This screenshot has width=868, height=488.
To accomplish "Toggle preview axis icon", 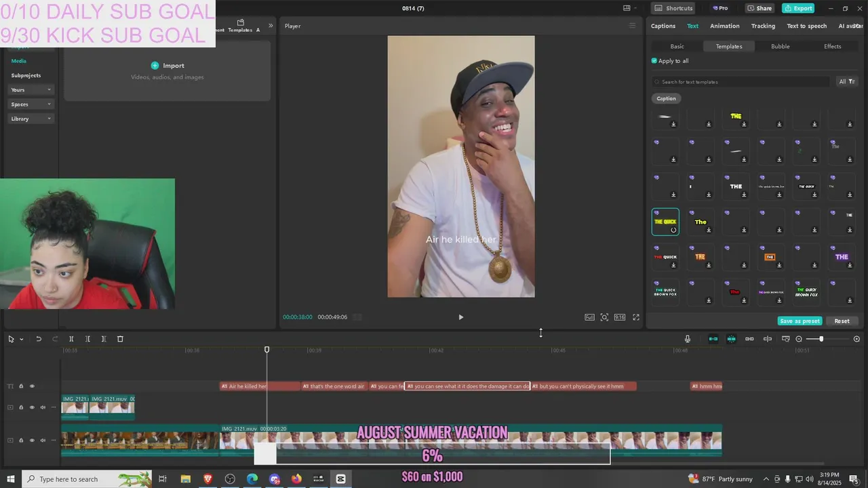I will [x=768, y=339].
